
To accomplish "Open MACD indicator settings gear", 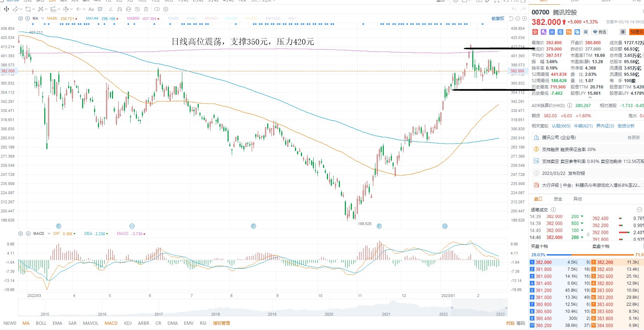I will pyautogui.click(x=20, y=233).
